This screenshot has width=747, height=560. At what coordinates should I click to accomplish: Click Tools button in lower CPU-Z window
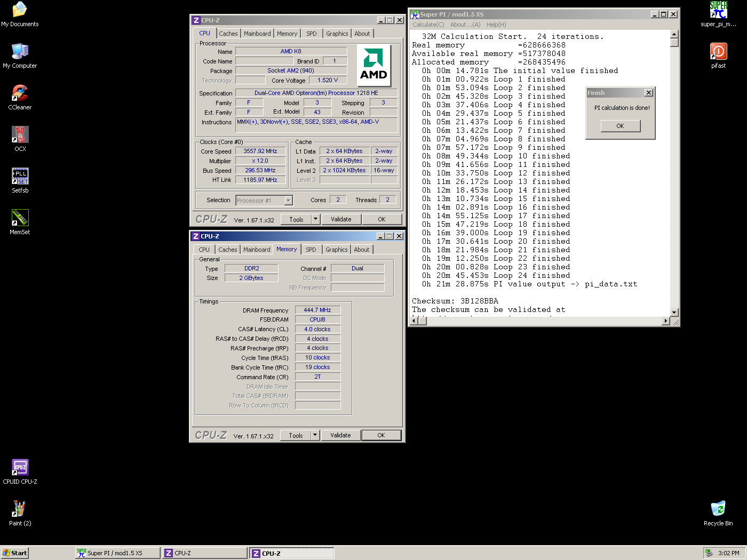click(x=296, y=435)
